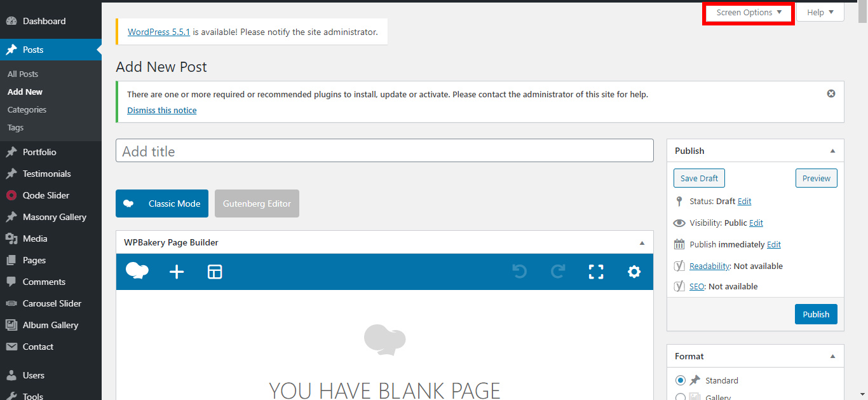This screenshot has width=868, height=400.
Task: Click the Yoast Readability icon
Action: tap(679, 266)
